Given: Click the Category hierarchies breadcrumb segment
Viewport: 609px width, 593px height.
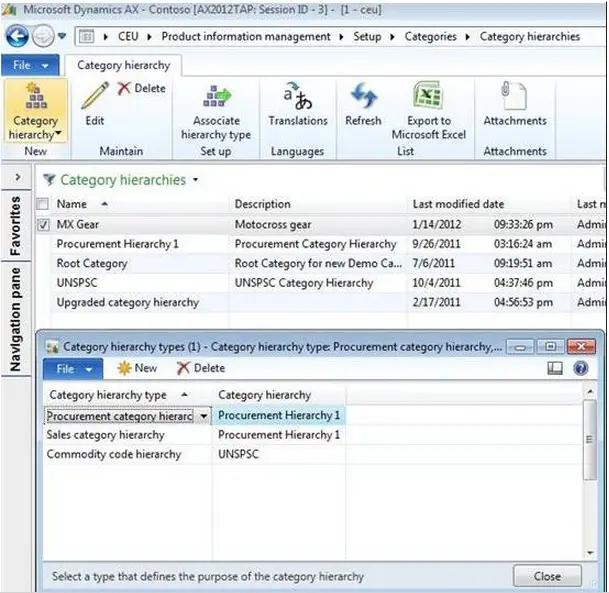Looking at the screenshot, I should tap(530, 37).
